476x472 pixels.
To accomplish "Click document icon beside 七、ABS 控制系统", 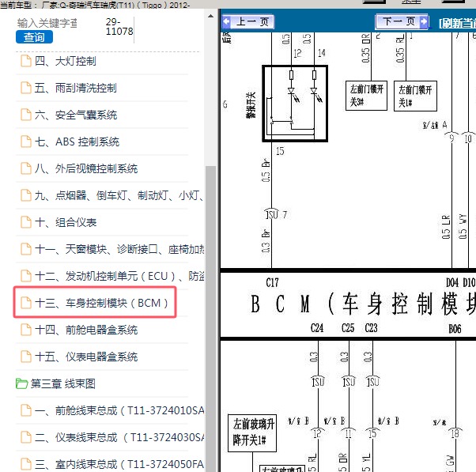I will click(x=26, y=142).
